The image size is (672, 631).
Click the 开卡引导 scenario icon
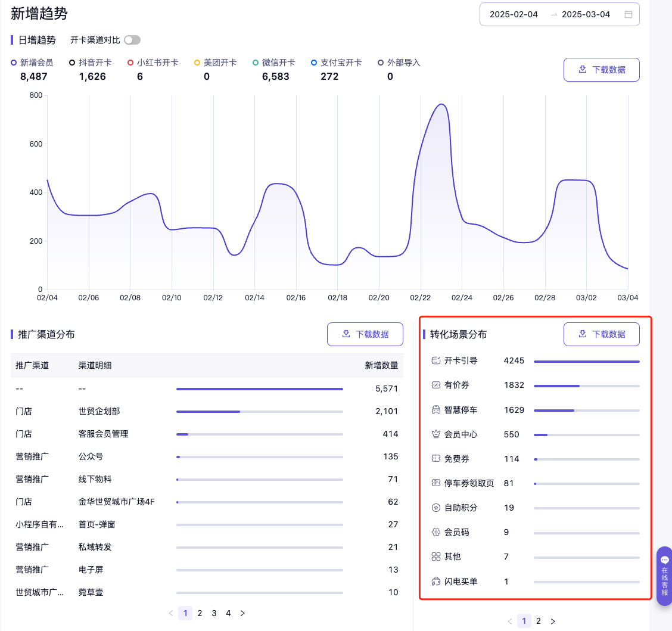click(435, 360)
